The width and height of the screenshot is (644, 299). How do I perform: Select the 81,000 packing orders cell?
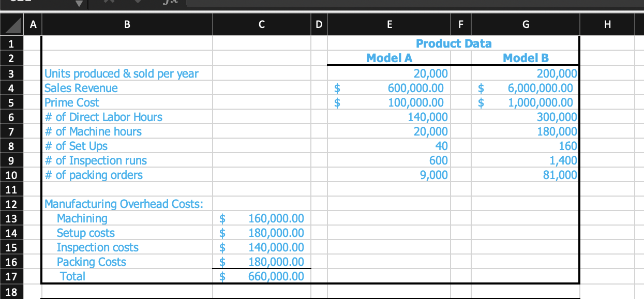[526, 175]
